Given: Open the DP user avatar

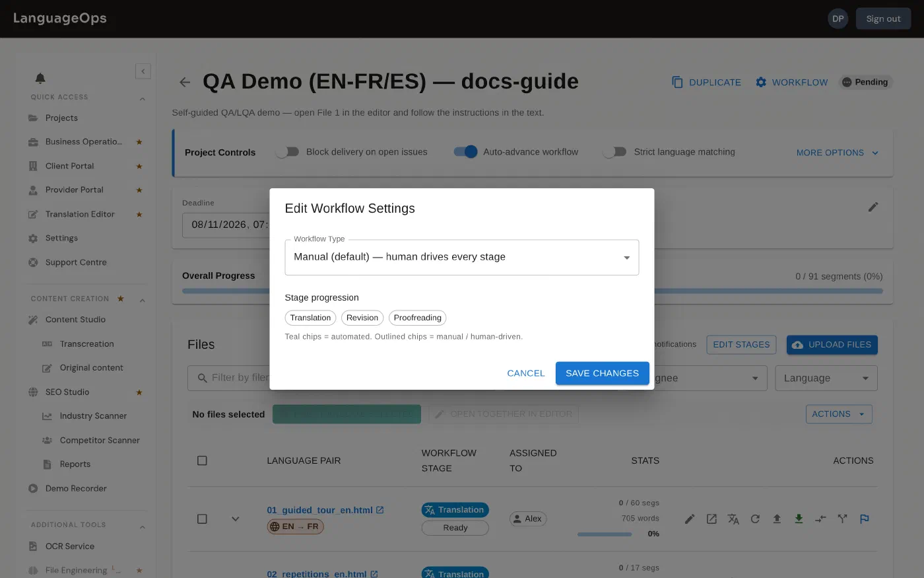Looking at the screenshot, I should pyautogui.click(x=838, y=18).
